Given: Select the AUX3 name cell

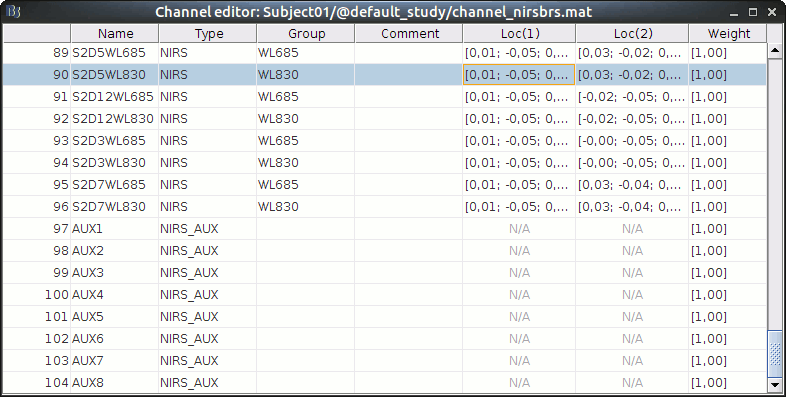Looking at the screenshot, I should [x=115, y=273].
